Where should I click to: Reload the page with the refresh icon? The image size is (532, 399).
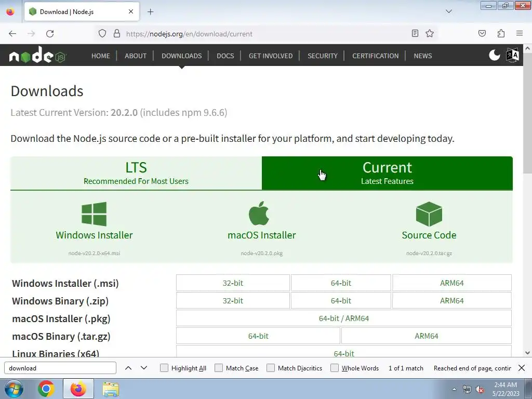pyautogui.click(x=50, y=34)
